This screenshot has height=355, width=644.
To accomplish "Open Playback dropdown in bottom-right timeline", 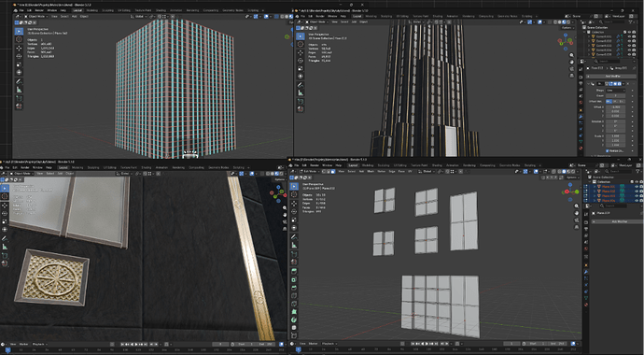I will point(329,344).
